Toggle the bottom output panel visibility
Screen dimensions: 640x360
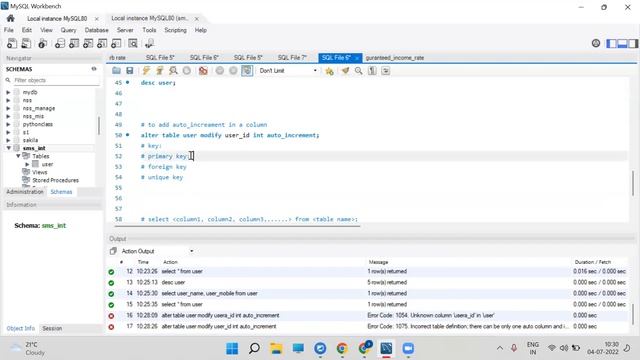pos(622,43)
